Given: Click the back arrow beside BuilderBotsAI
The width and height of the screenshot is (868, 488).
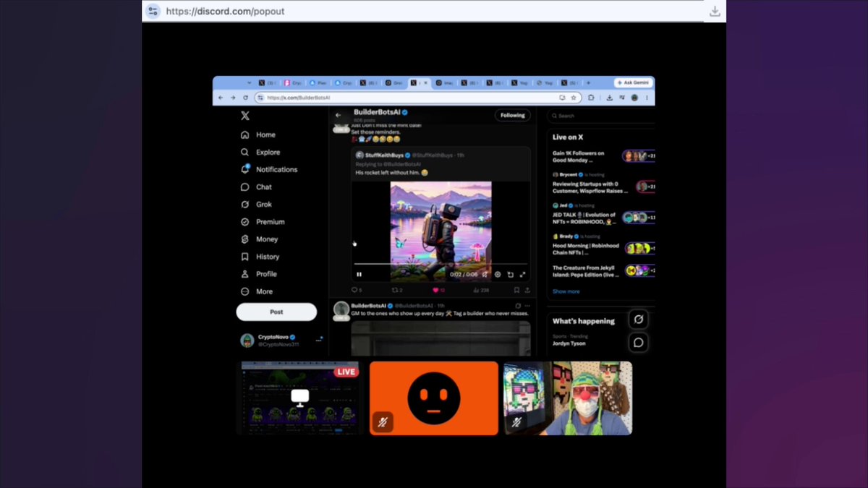Looking at the screenshot, I should click(338, 115).
